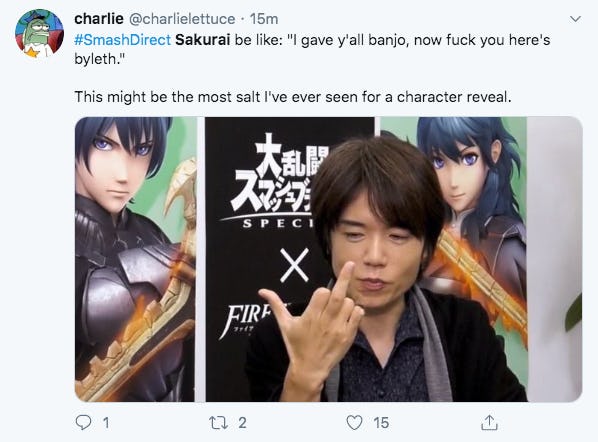This screenshot has height=442, width=598.
Task: Click the display name charlie
Action: coord(99,18)
